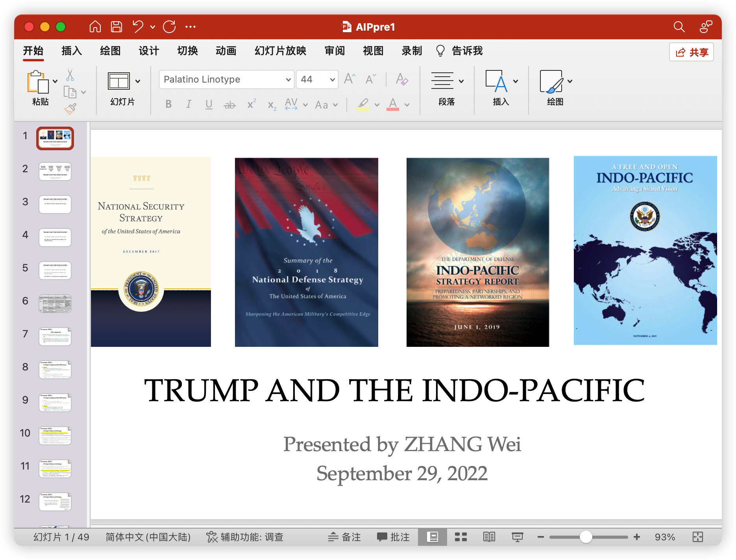Select slide 6 thumbnail with table
Viewport: 736px width, 560px height.
[x=55, y=304]
